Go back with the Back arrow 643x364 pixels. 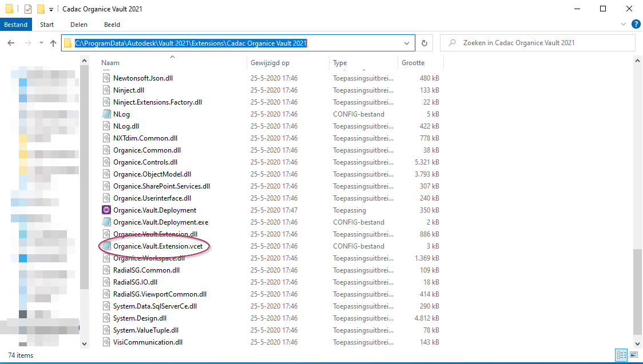[x=11, y=43]
